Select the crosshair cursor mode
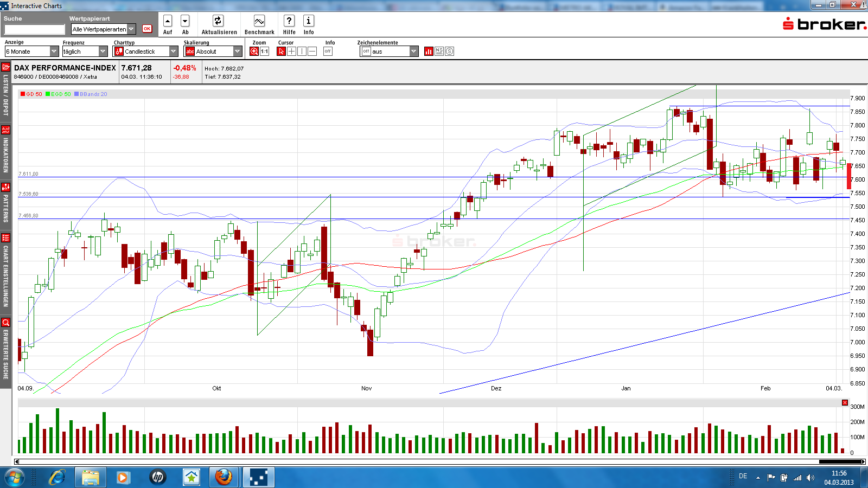 point(291,52)
